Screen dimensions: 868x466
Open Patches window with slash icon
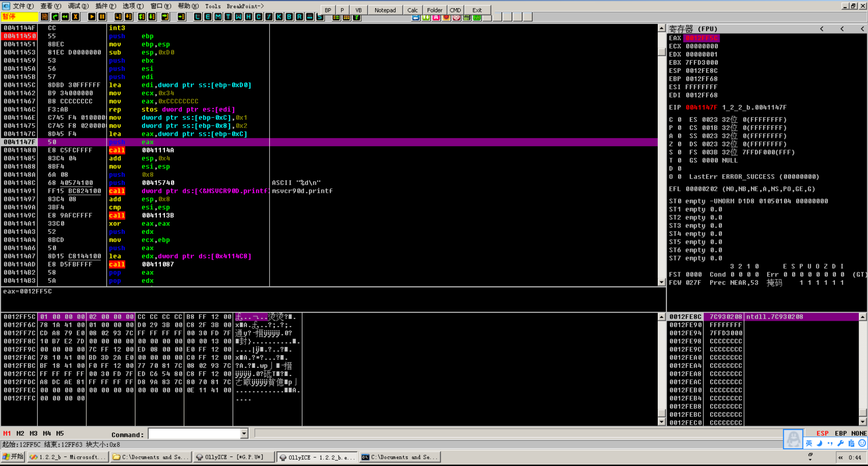click(269, 17)
